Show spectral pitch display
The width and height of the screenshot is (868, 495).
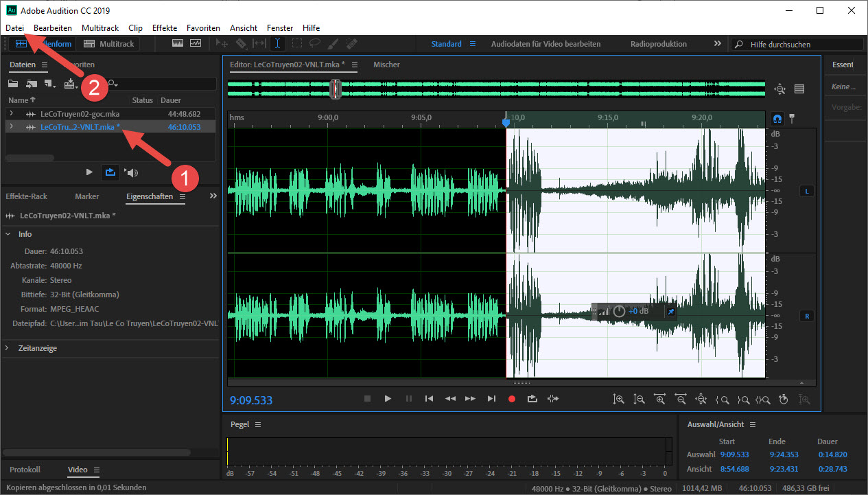pyautogui.click(x=196, y=43)
